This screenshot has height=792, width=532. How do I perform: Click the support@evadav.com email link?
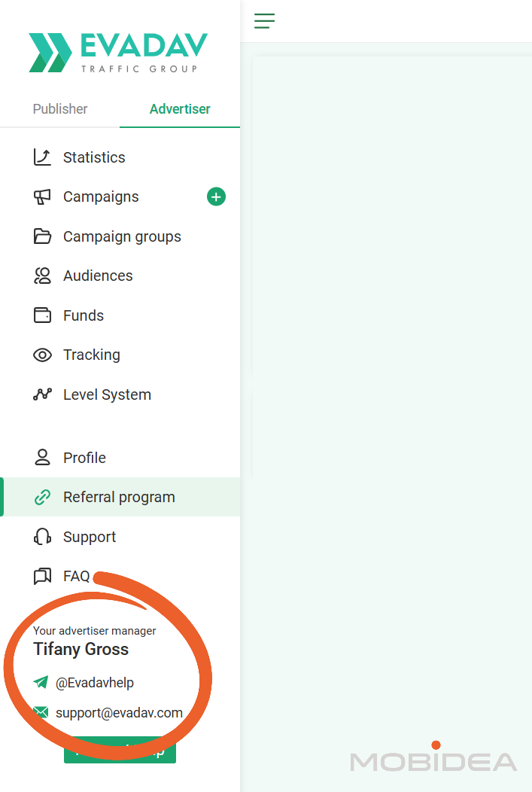tap(119, 713)
